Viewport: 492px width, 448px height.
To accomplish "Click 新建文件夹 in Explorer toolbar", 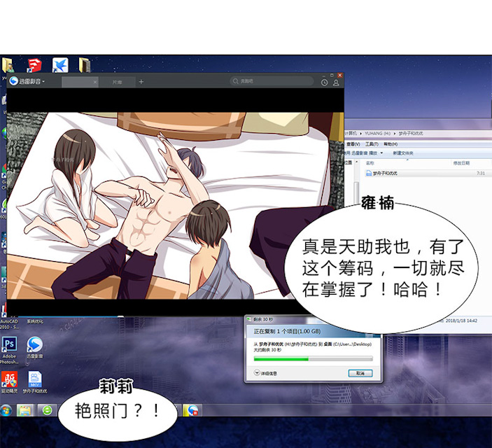I will tap(403, 153).
